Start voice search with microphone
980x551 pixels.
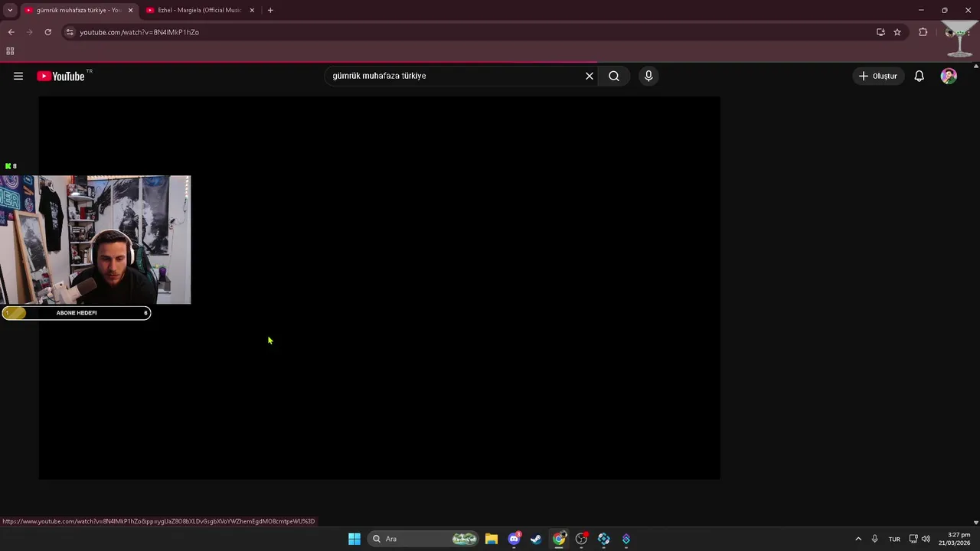click(648, 76)
